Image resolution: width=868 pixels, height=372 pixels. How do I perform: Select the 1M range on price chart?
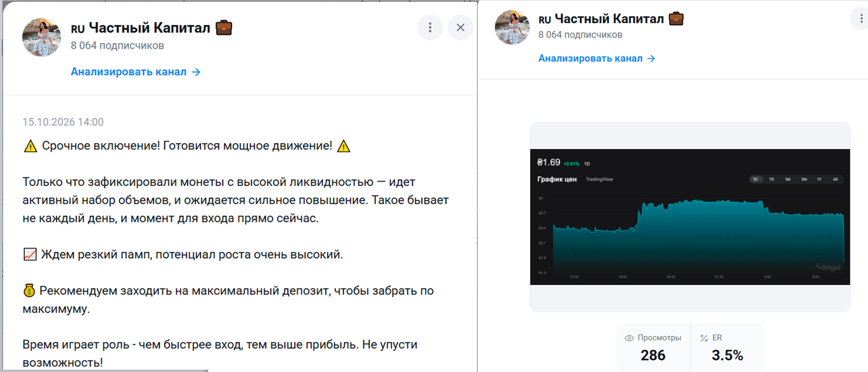788,179
